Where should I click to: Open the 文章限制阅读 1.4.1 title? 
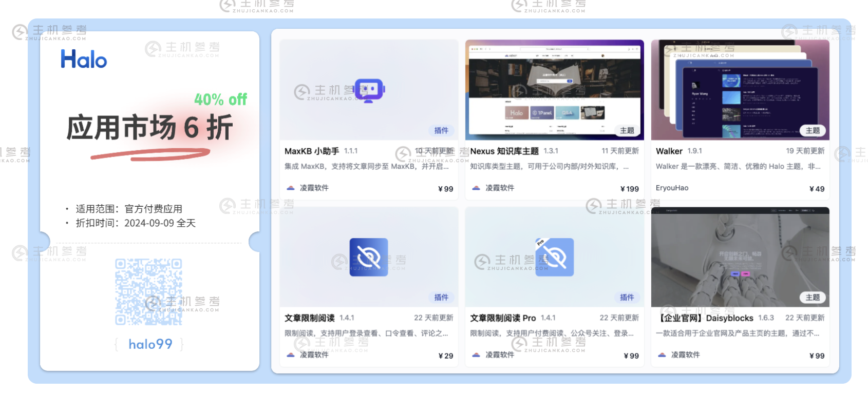pos(310,318)
